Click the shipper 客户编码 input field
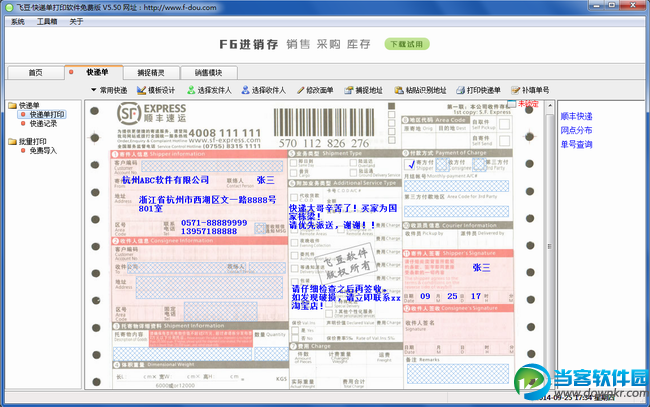 pyautogui.click(x=212, y=166)
